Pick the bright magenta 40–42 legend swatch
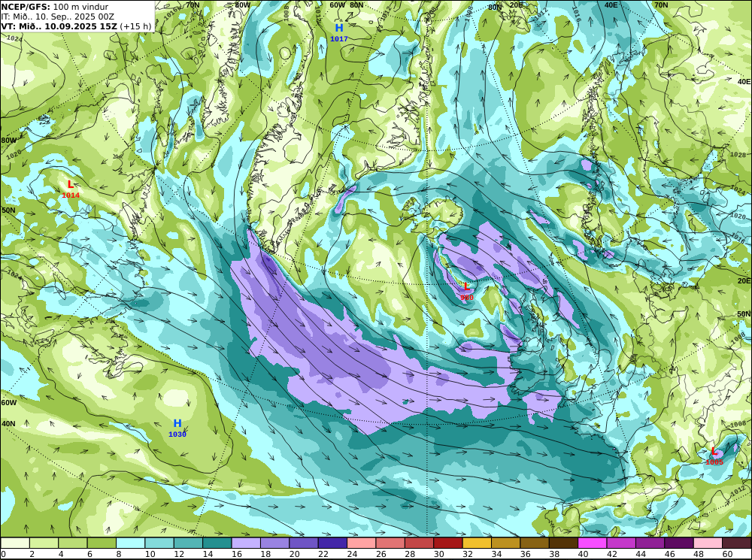 click(x=593, y=543)
